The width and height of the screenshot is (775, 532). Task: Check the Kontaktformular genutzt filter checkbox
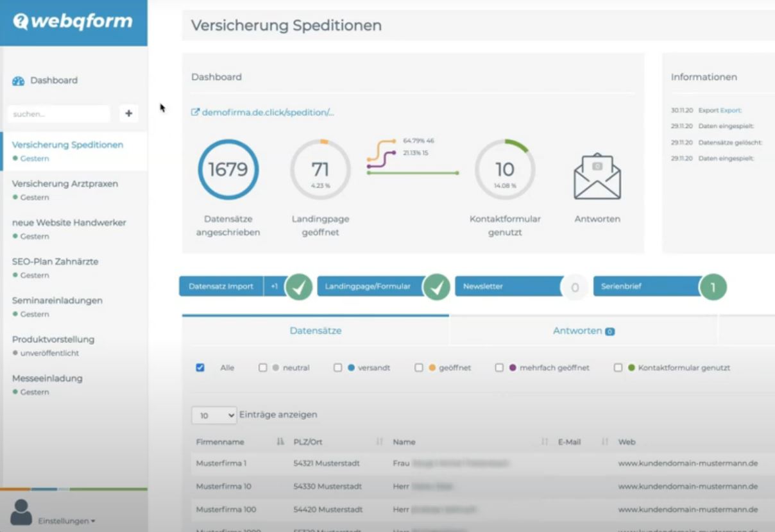pyautogui.click(x=618, y=368)
